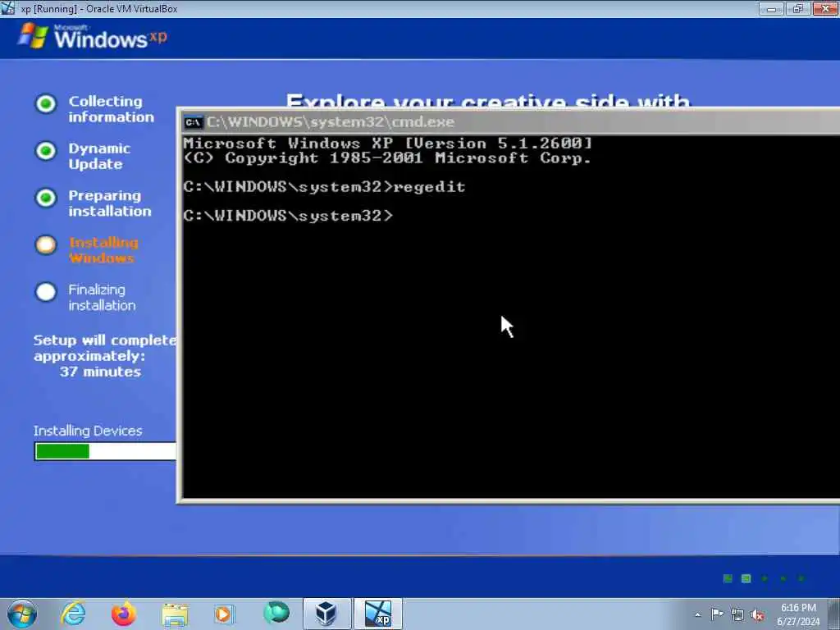
Task: Show hidden tray icons arrow
Action: (697, 614)
